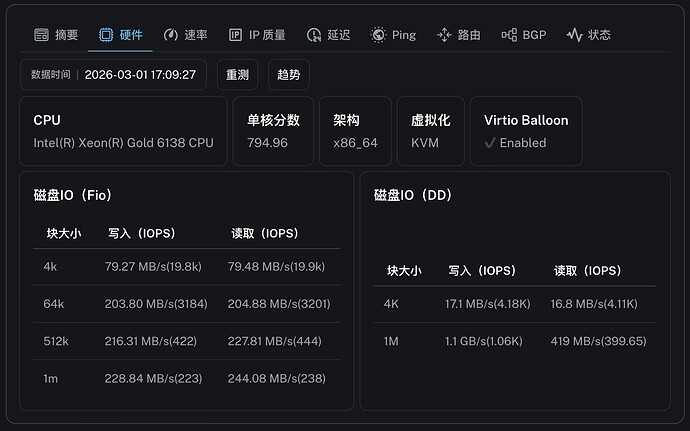Click the 204.88 MB/s(3201) read value
This screenshot has width=690, height=431.
(x=279, y=304)
